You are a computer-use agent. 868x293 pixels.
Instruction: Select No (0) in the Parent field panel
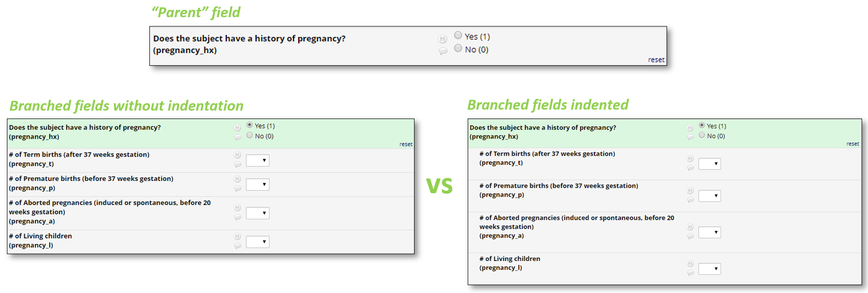tap(458, 48)
